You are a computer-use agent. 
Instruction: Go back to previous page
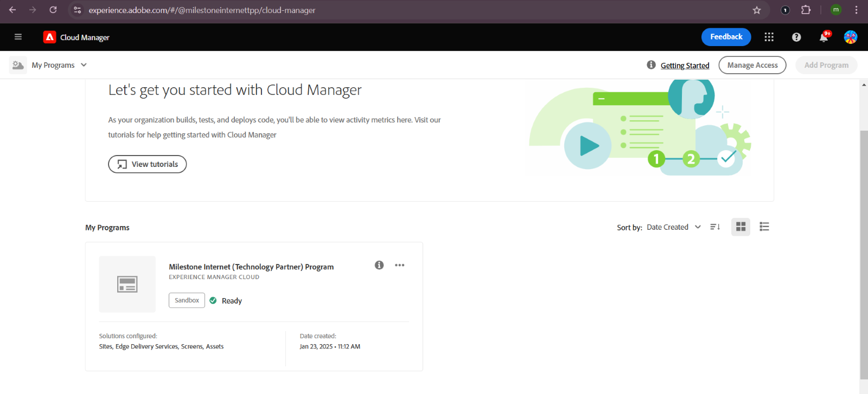tap(12, 10)
